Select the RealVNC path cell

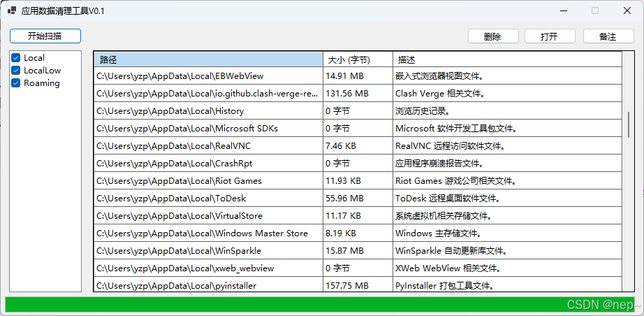click(209, 146)
